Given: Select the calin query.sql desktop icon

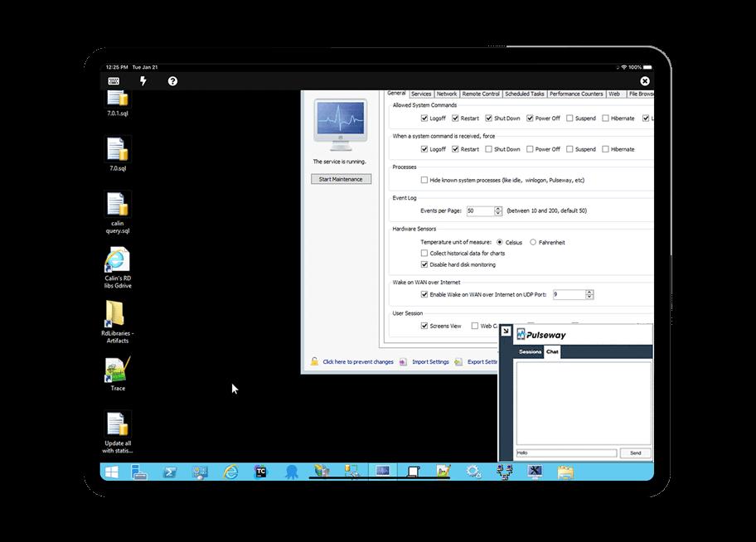Looking at the screenshot, I should (118, 213).
